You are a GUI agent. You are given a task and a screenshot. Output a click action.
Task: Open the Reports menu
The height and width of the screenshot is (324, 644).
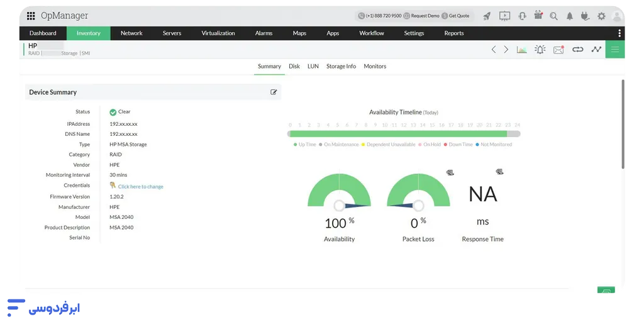point(454,33)
